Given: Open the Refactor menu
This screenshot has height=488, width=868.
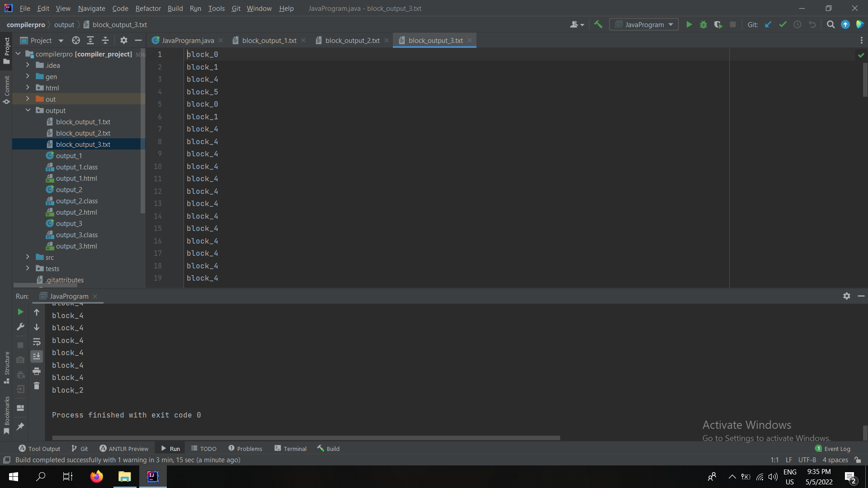Looking at the screenshot, I should point(148,8).
